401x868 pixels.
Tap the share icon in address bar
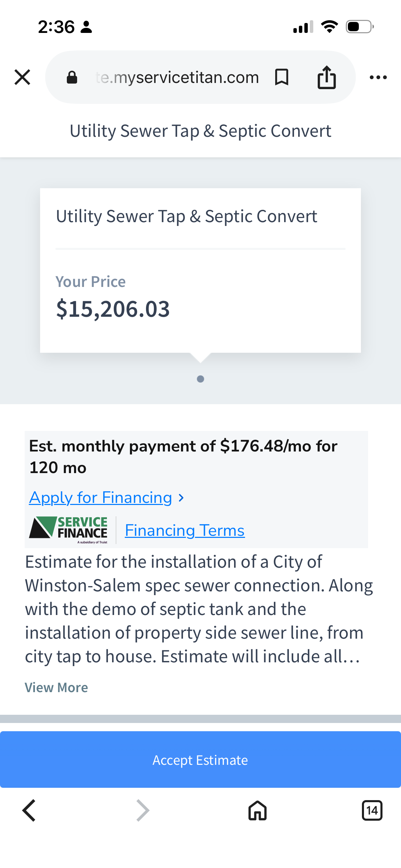326,77
